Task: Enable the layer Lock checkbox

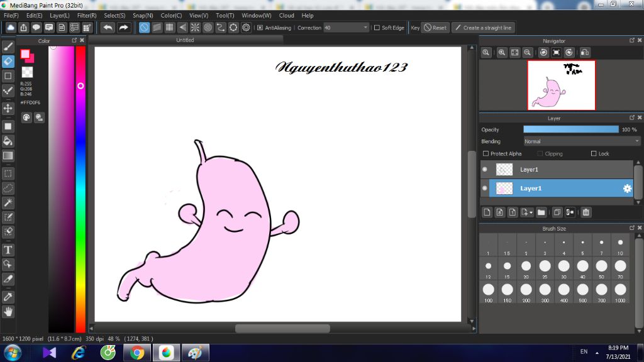Action: click(x=594, y=153)
